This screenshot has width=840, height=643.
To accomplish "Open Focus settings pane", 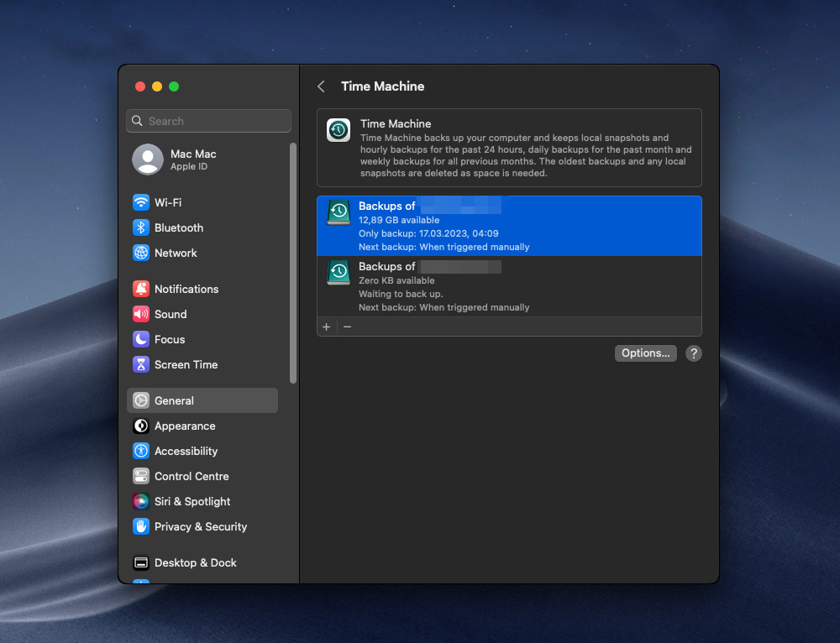I will [202, 339].
